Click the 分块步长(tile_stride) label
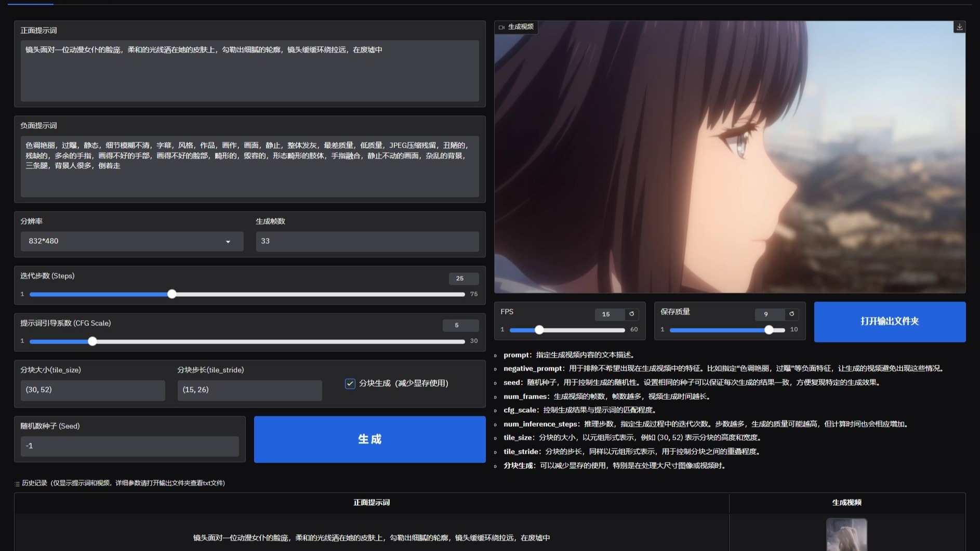 coord(210,370)
